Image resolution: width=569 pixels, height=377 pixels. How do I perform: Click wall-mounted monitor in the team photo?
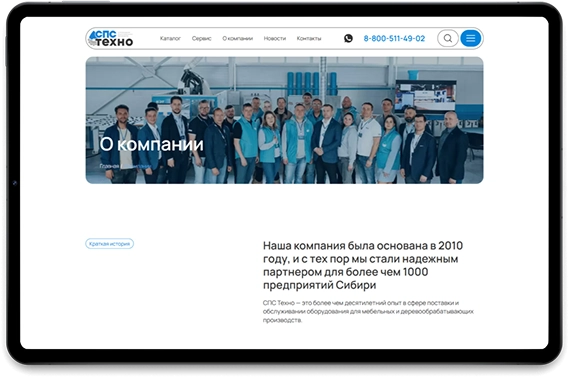[425, 95]
